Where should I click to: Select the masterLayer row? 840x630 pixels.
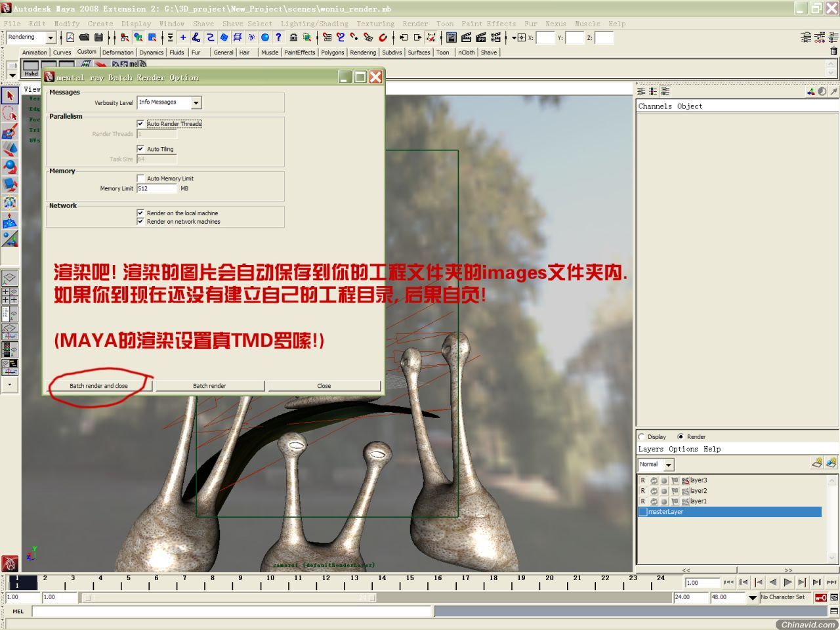(x=730, y=512)
